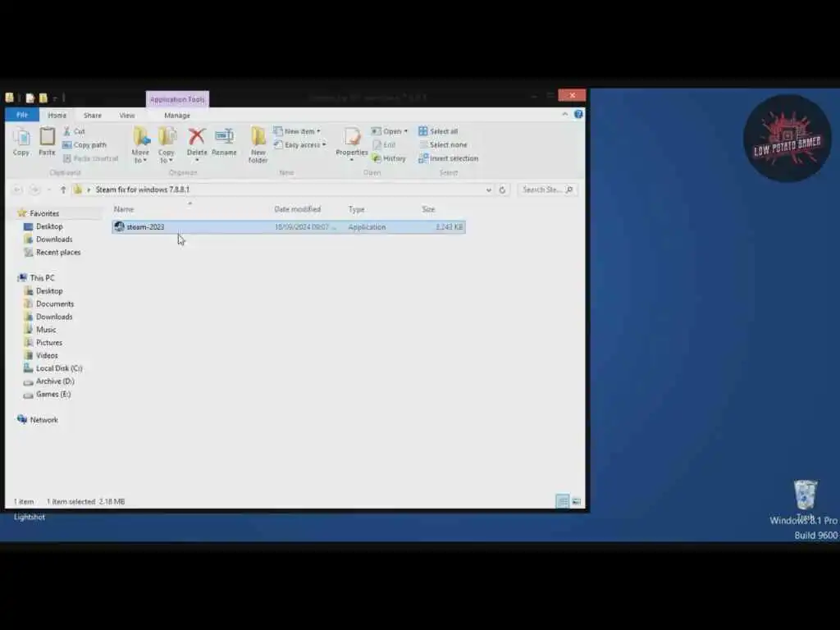Switch to Large icons view in status bar
The height and width of the screenshot is (630, 840).
576,501
